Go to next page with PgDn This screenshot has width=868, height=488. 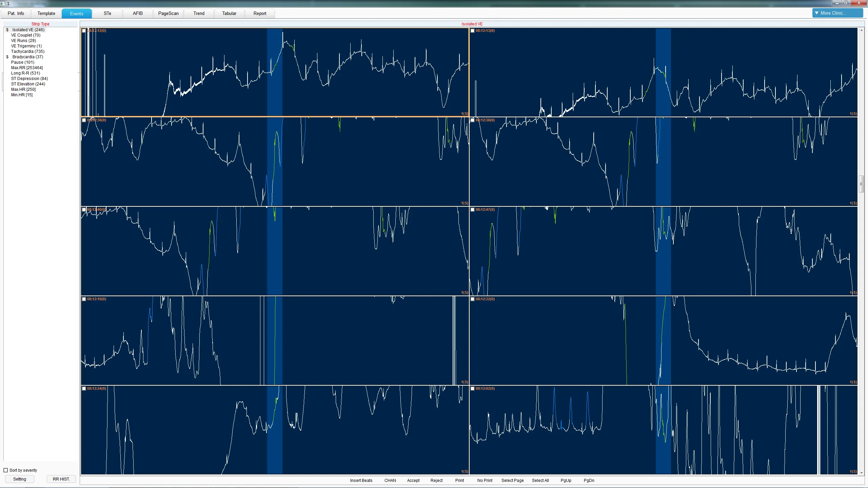pos(589,480)
